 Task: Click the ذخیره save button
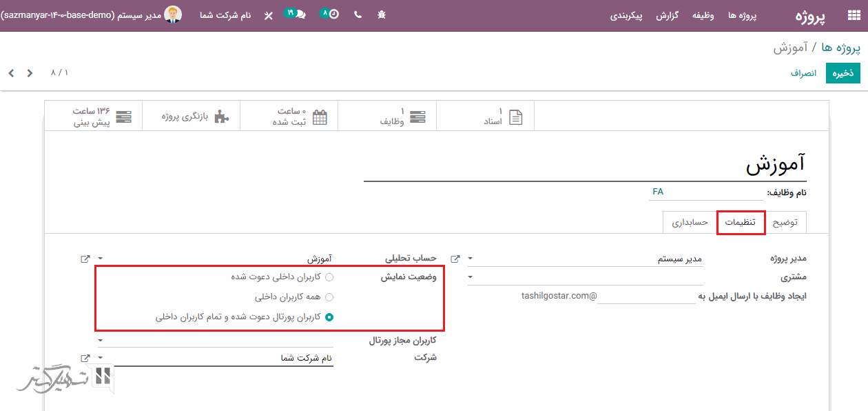click(843, 73)
